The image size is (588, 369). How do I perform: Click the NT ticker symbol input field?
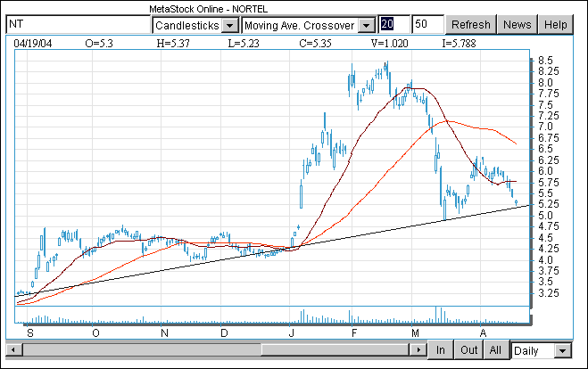[78, 25]
